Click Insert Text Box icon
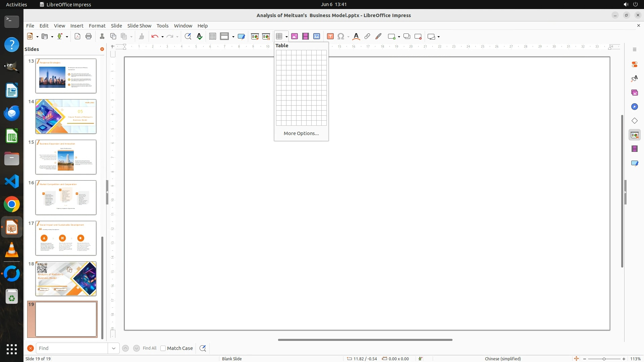644x362 pixels. tap(330, 37)
